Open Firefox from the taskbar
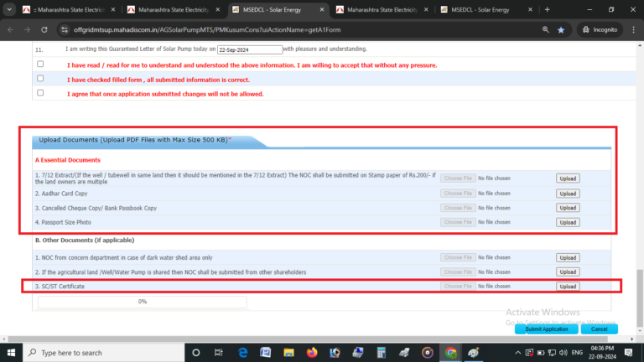The image size is (644, 362). (x=312, y=353)
